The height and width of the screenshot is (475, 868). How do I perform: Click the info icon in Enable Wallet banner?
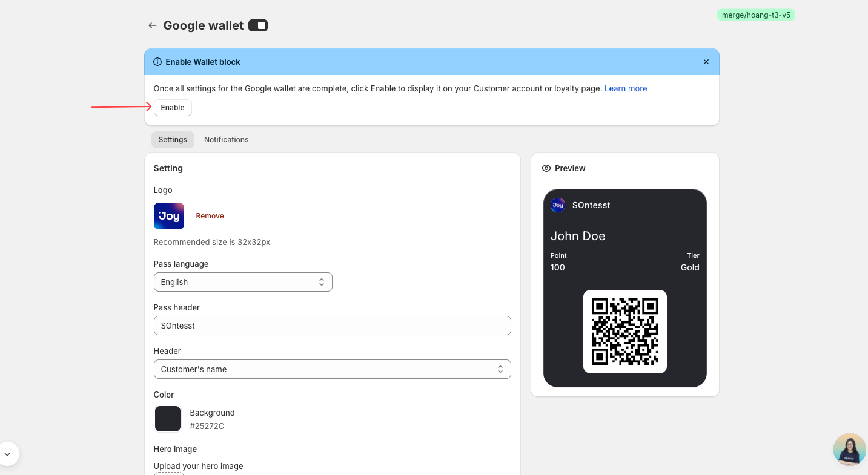[x=157, y=62]
